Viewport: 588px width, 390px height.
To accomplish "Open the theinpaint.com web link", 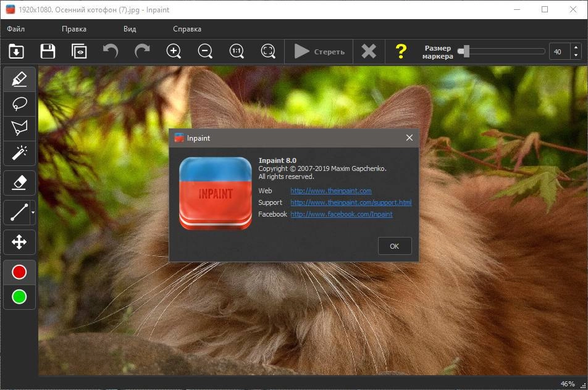I will point(331,191).
